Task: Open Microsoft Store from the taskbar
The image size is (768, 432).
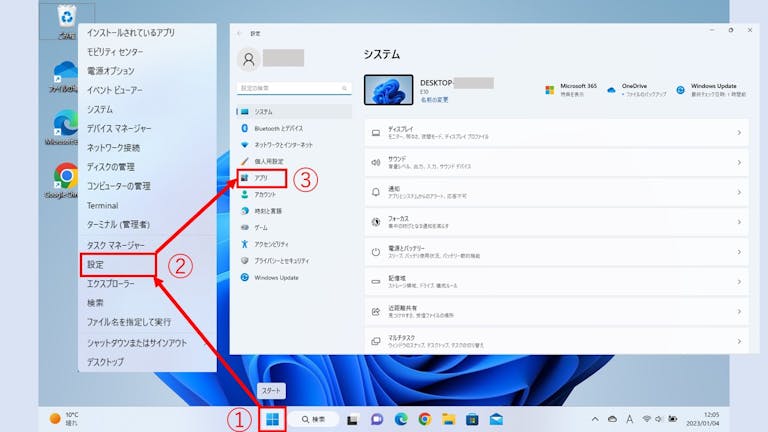Action: point(472,419)
